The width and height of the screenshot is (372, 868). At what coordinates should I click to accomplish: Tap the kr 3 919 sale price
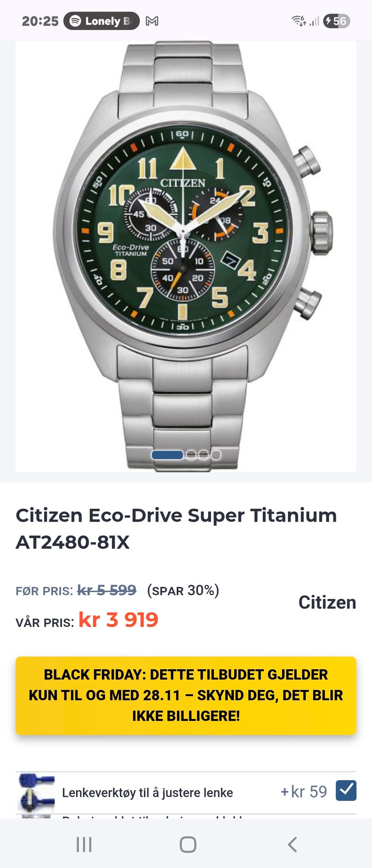pyautogui.click(x=119, y=620)
